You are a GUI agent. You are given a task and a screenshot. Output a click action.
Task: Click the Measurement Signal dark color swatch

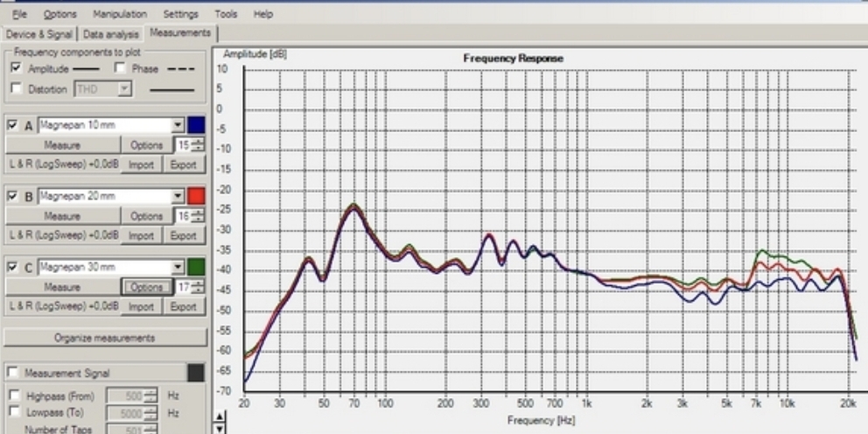click(196, 373)
